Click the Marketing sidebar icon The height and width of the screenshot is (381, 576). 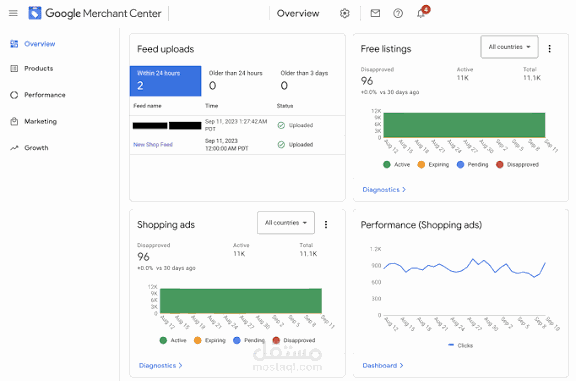click(x=14, y=121)
